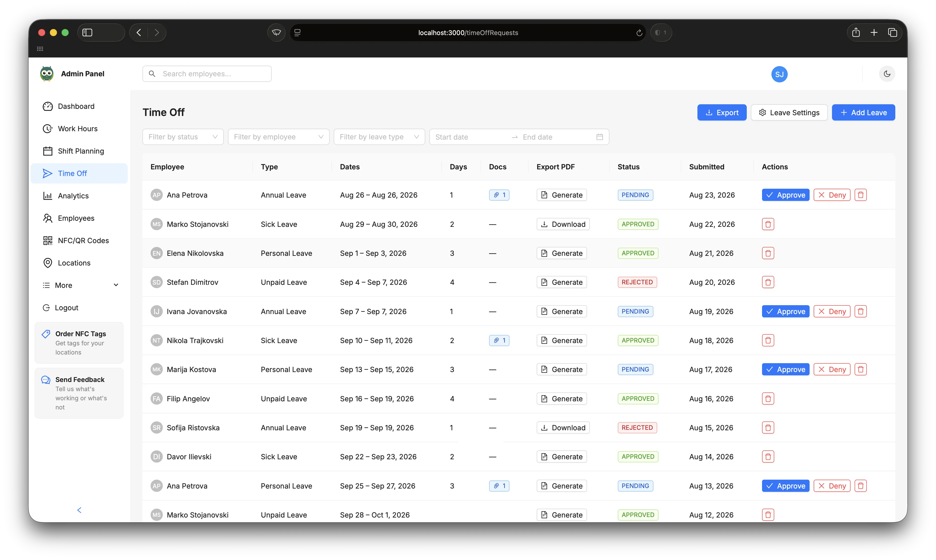936x560 pixels.
Task: Delete Marko Stojanovski's Sick Leave request
Action: pyautogui.click(x=768, y=224)
